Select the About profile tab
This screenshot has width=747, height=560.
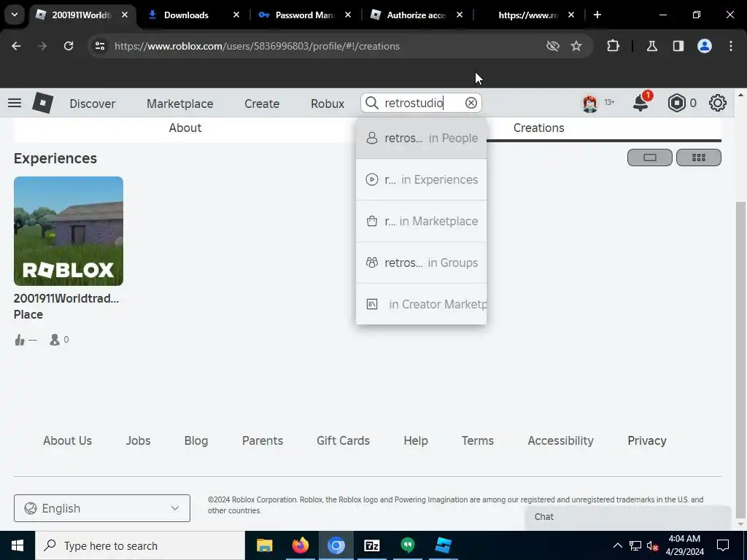click(185, 128)
